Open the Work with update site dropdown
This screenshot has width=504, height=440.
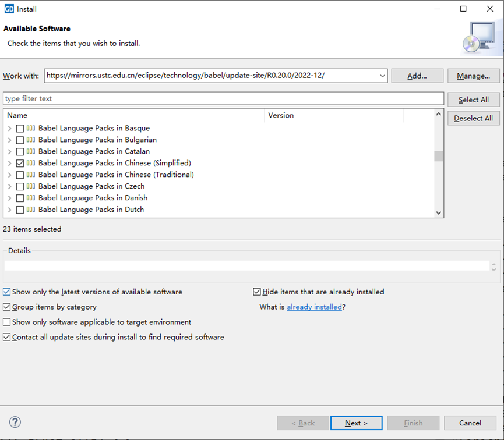(x=382, y=76)
